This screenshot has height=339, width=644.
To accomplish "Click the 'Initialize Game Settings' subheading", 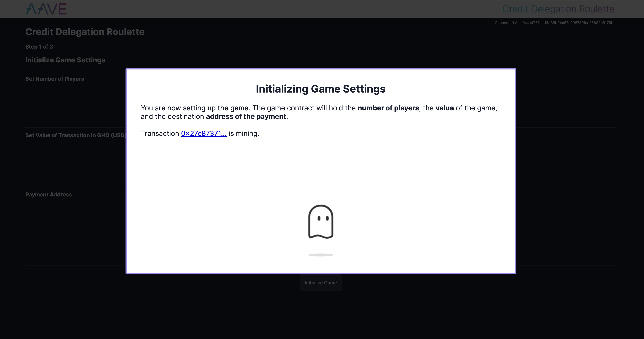I will click(65, 60).
